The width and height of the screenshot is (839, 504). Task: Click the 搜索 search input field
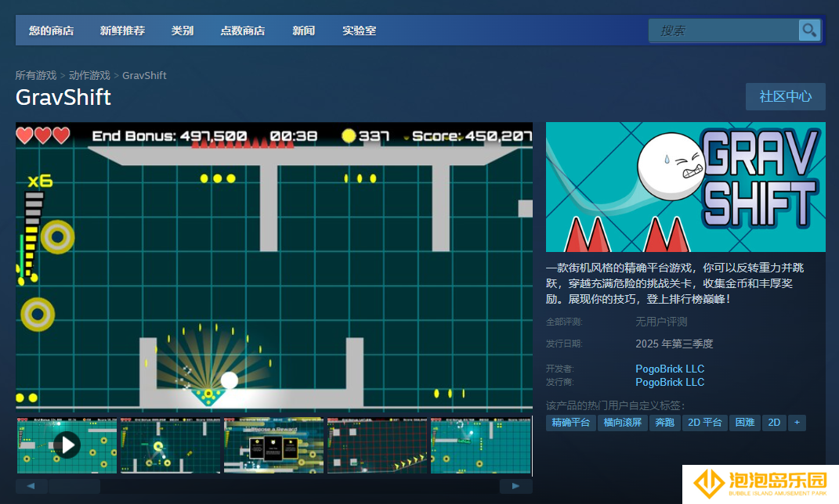pos(724,31)
